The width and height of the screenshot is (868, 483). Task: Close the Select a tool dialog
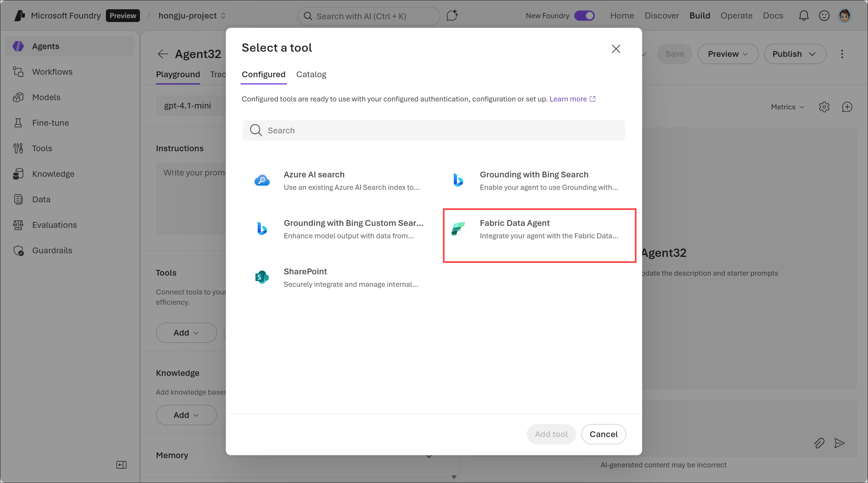tap(616, 49)
